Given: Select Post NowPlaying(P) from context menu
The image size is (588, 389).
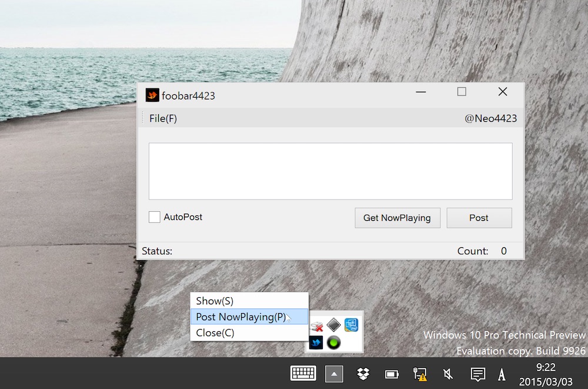Looking at the screenshot, I should 241,317.
